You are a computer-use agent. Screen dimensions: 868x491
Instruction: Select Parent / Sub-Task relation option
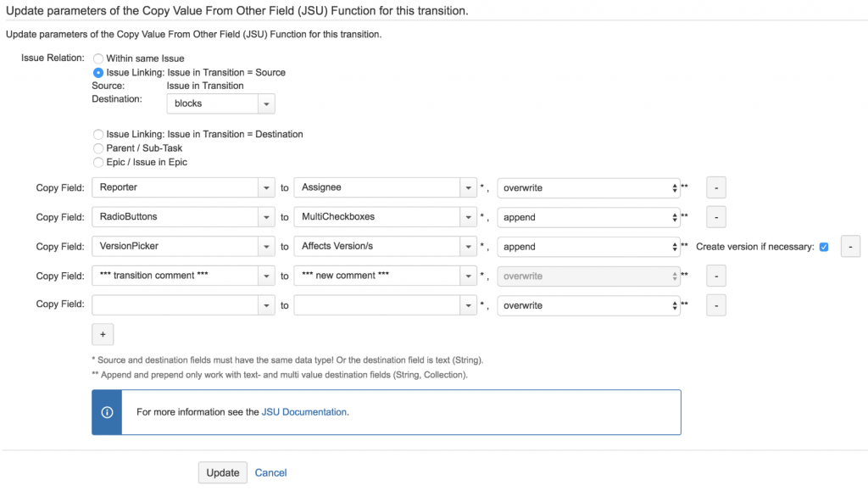pyautogui.click(x=98, y=148)
